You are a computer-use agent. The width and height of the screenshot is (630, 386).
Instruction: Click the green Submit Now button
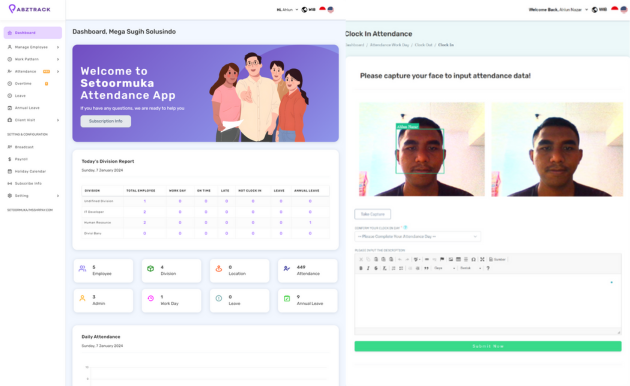(488, 346)
